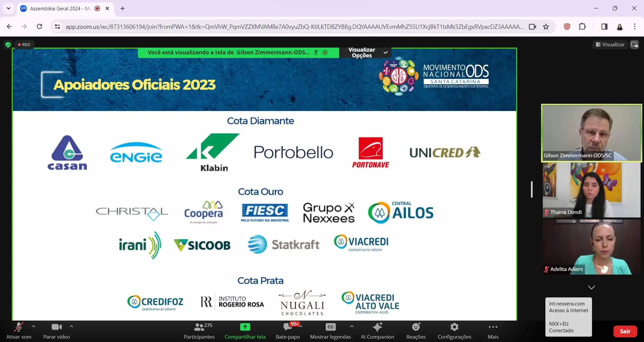Open Participantes panel with 275 attendees
The width and height of the screenshot is (644, 342).
pyautogui.click(x=199, y=331)
